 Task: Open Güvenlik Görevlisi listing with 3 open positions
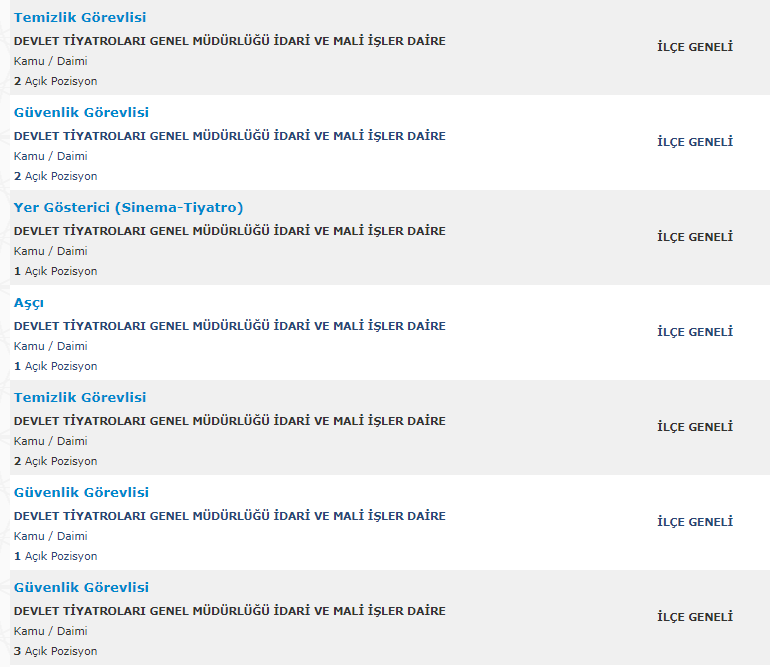81,587
